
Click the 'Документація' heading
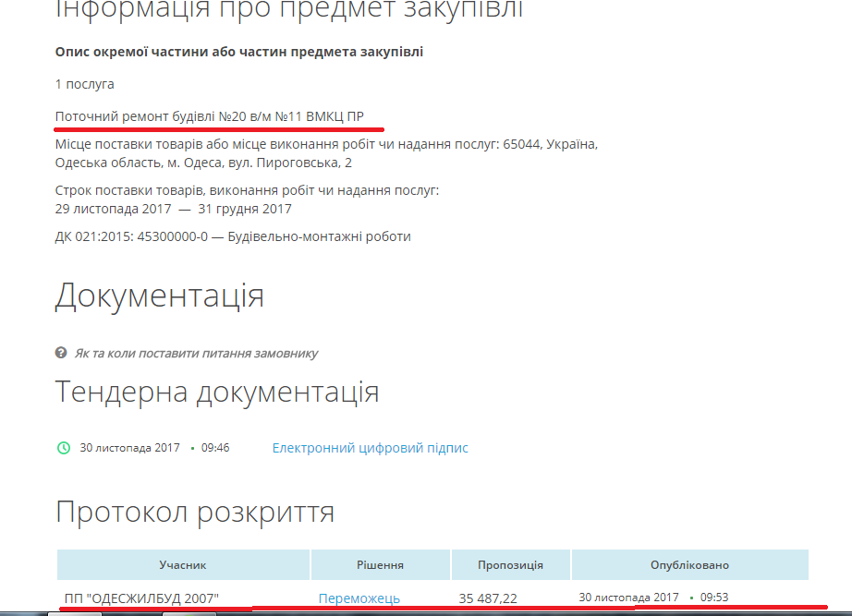click(x=159, y=296)
